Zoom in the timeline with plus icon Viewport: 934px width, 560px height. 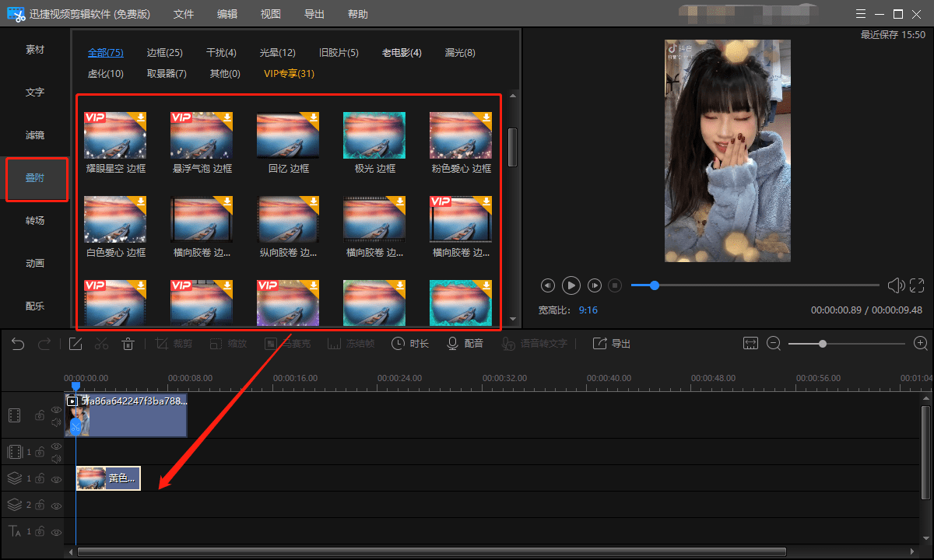point(920,343)
